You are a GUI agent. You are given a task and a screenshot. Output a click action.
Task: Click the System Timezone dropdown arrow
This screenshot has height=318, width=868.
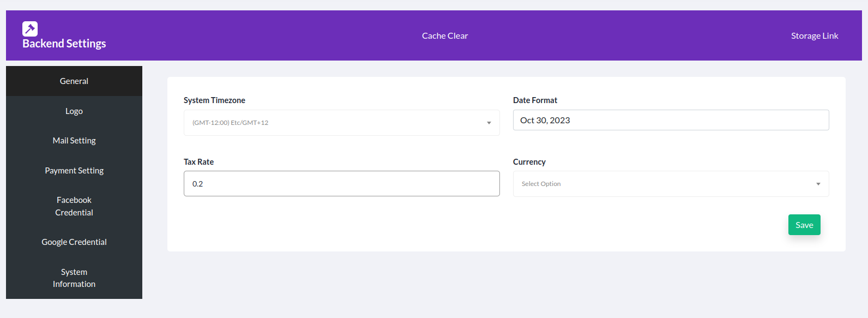coord(489,123)
